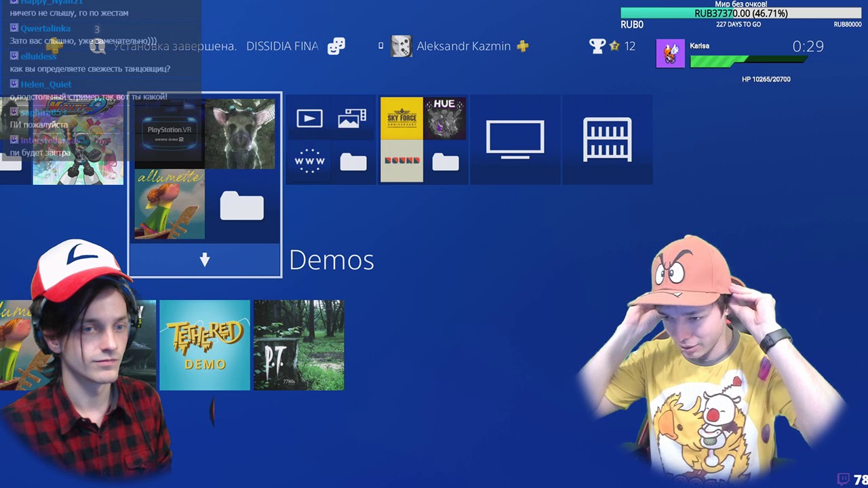Open the white folder icon beside WWW

tap(353, 161)
